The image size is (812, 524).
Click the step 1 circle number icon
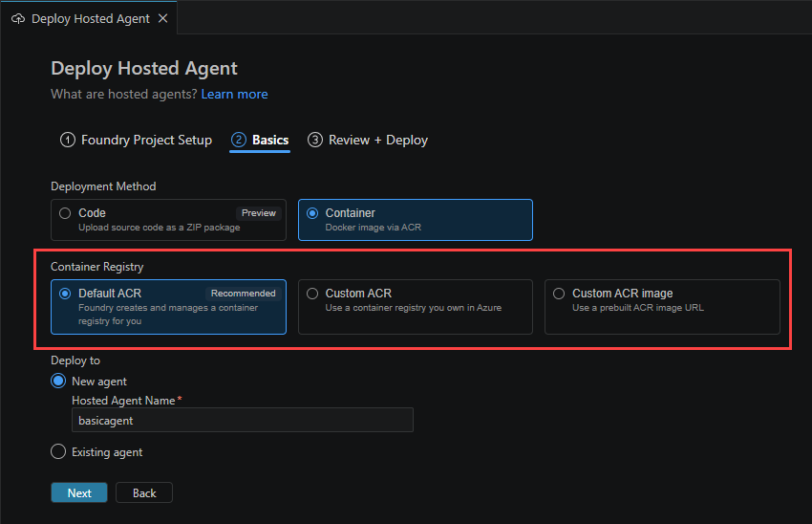click(67, 140)
